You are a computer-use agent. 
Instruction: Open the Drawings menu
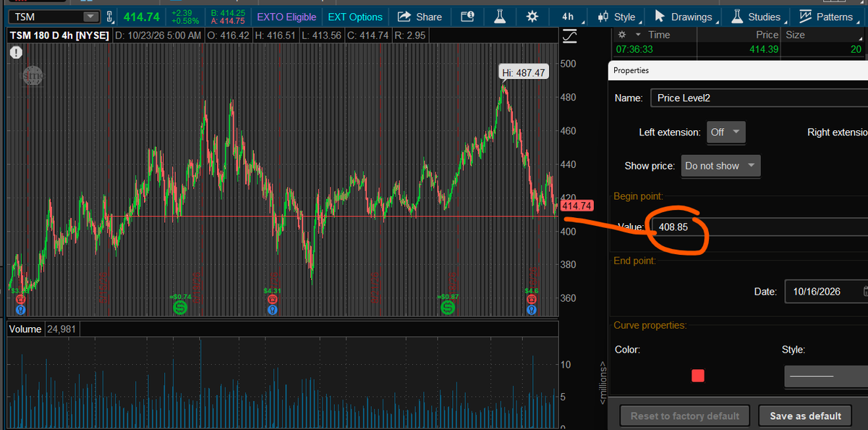pyautogui.click(x=684, y=17)
